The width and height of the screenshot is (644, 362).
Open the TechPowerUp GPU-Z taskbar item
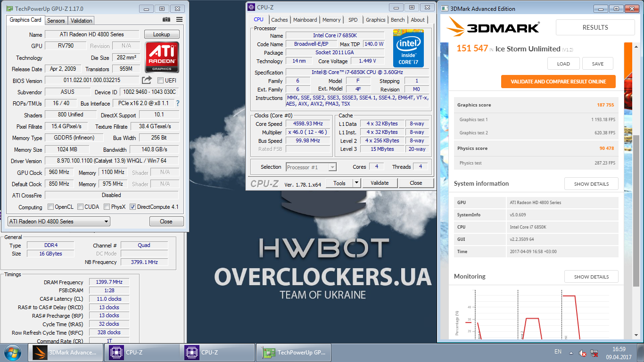pyautogui.click(x=293, y=352)
